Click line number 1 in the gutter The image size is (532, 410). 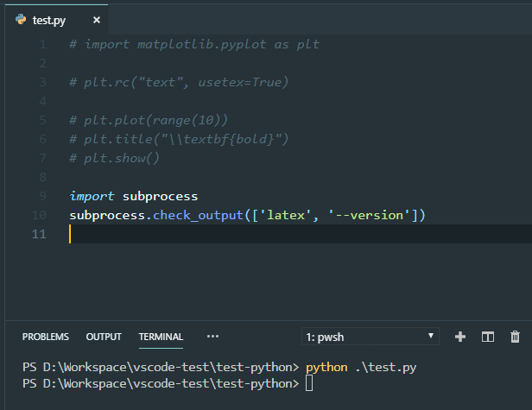(x=43, y=44)
